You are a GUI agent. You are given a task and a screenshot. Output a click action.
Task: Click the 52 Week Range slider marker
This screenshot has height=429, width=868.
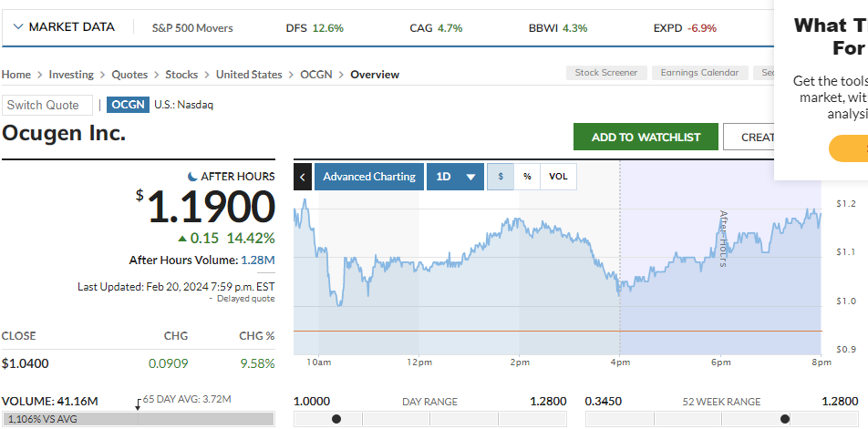coord(785,419)
